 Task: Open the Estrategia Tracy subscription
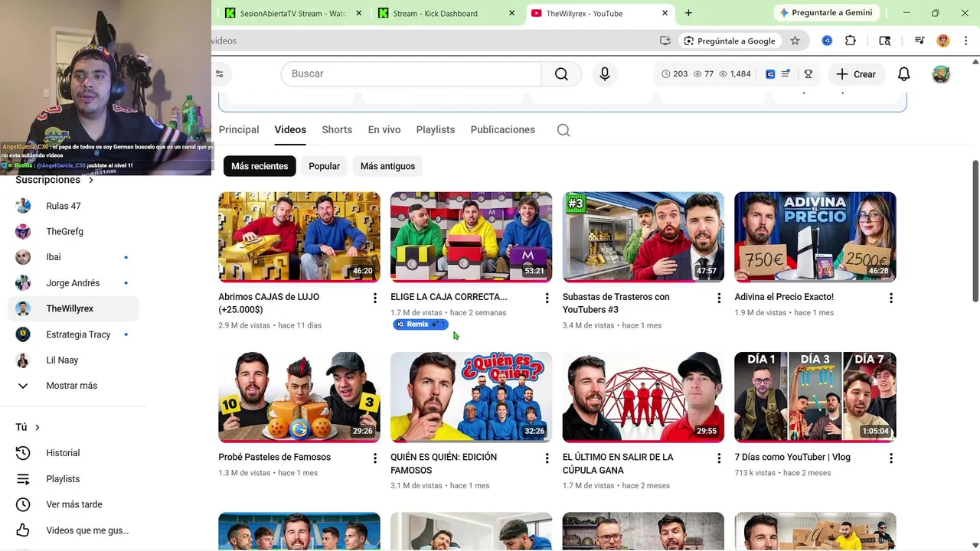coord(73,334)
